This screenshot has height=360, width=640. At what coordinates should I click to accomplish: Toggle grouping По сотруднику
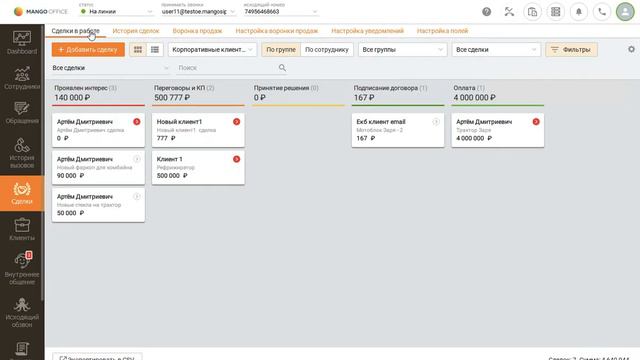coord(327,49)
